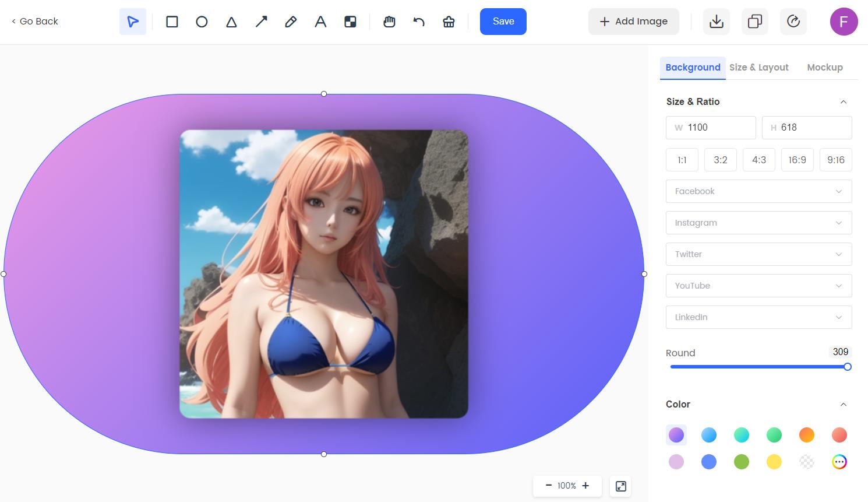Open the Facebook size dropdown
Screen dimensions: 868x502
point(758,191)
